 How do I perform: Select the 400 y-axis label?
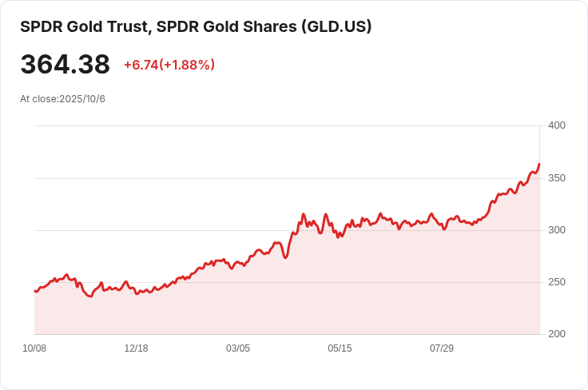[556, 125]
